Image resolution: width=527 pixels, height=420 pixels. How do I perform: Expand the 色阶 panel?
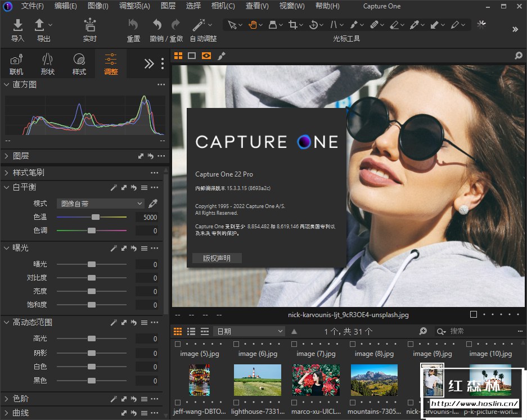(6, 399)
